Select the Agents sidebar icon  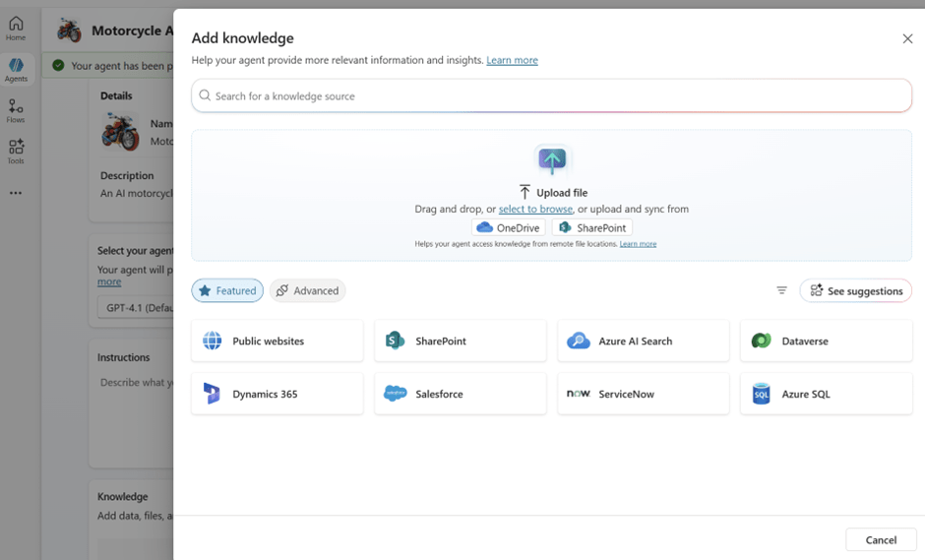tap(16, 69)
